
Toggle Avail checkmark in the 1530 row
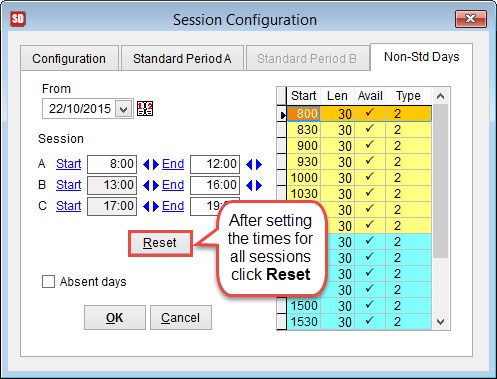click(x=370, y=322)
